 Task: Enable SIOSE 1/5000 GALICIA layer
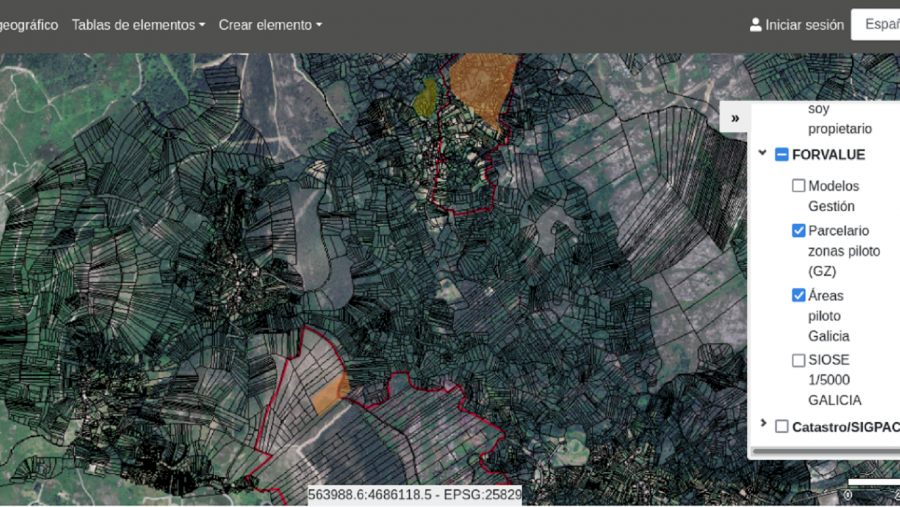click(798, 360)
